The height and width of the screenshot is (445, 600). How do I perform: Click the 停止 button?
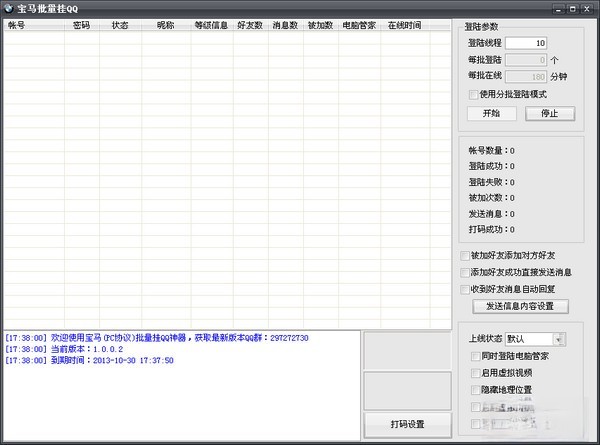click(550, 114)
